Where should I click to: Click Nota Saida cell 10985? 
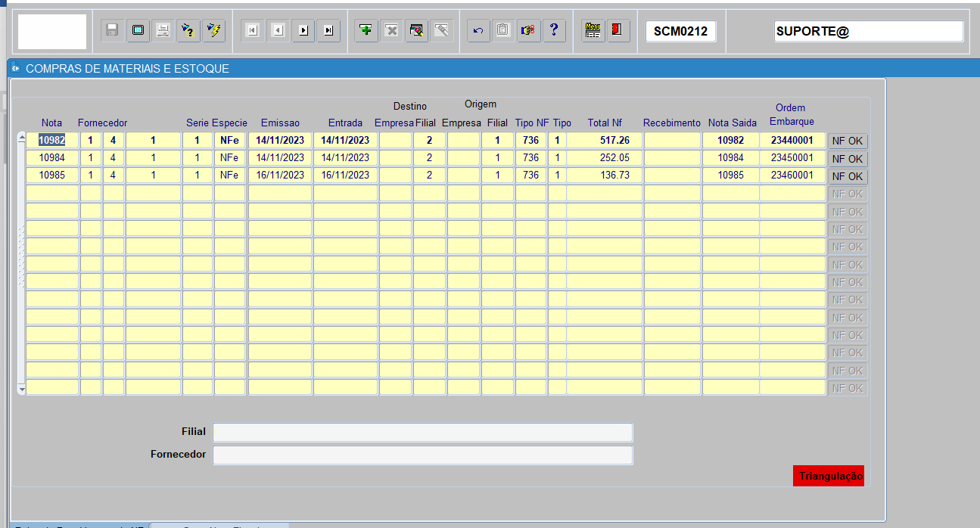click(x=730, y=175)
